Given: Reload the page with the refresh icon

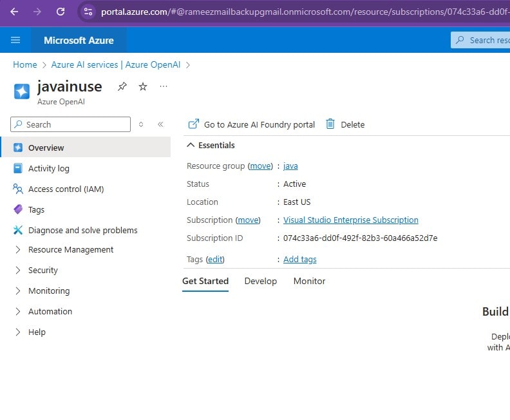Looking at the screenshot, I should pos(61,12).
